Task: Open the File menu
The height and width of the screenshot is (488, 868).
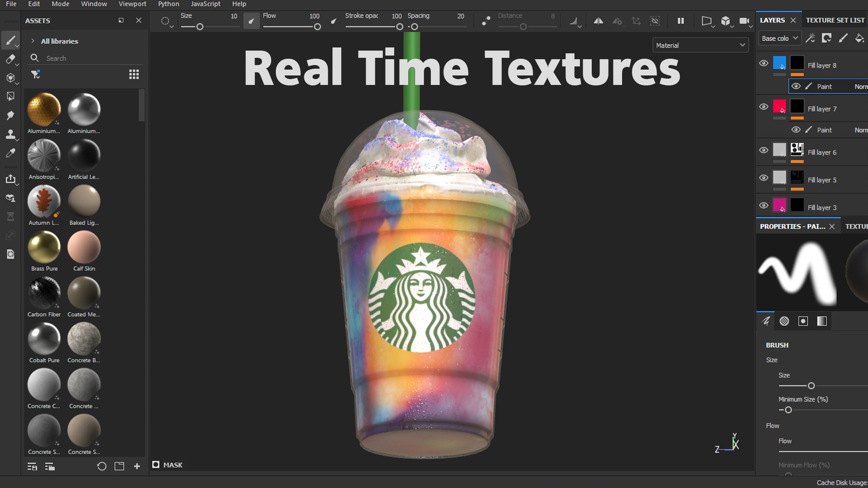Action: click(x=11, y=4)
